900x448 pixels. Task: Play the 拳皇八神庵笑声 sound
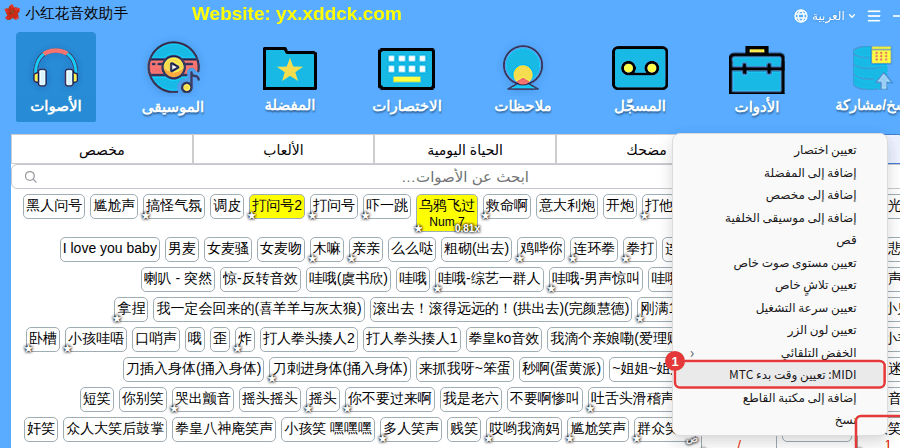click(x=223, y=428)
